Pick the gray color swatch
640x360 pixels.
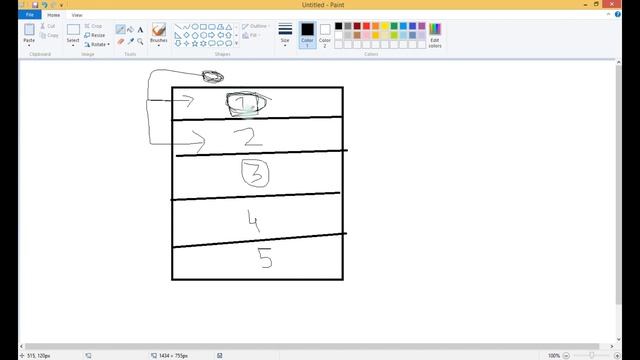348,26
